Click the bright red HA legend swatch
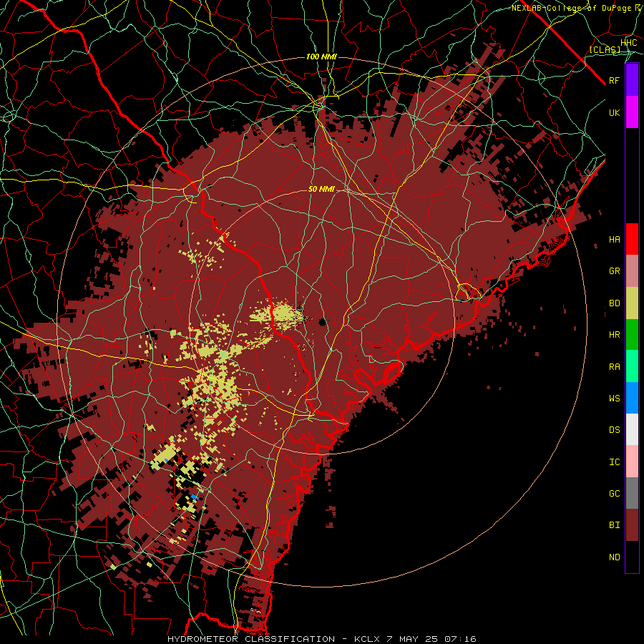Image resolution: width=644 pixels, height=644 pixels. (x=632, y=239)
